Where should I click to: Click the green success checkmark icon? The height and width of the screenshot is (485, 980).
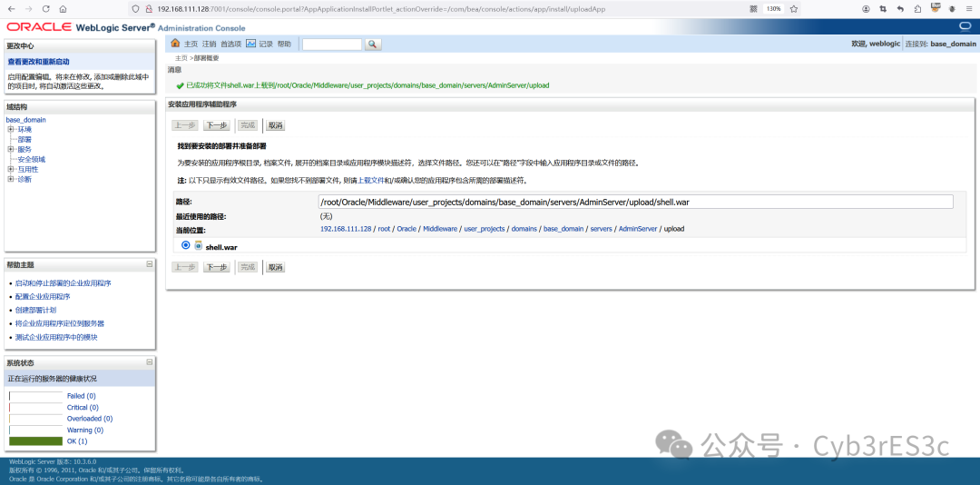[180, 85]
